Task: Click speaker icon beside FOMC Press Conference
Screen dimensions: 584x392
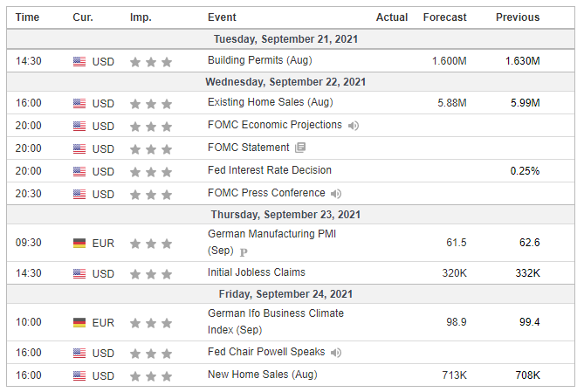Action: pyautogui.click(x=335, y=194)
